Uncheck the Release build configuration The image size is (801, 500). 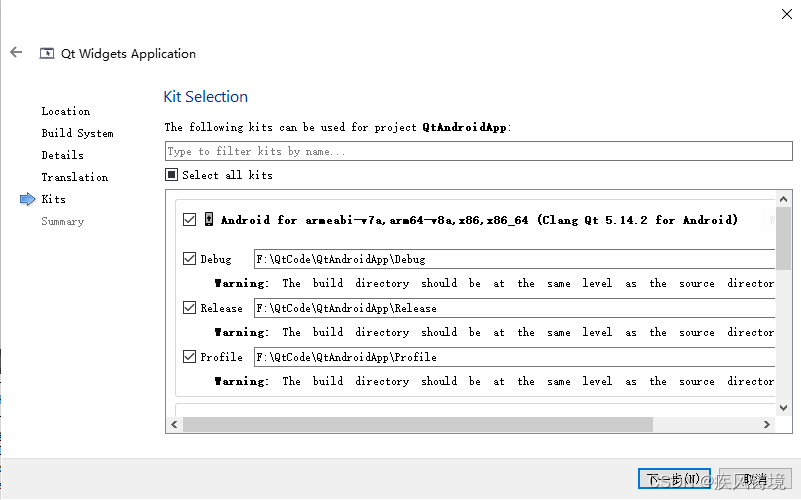[190, 307]
